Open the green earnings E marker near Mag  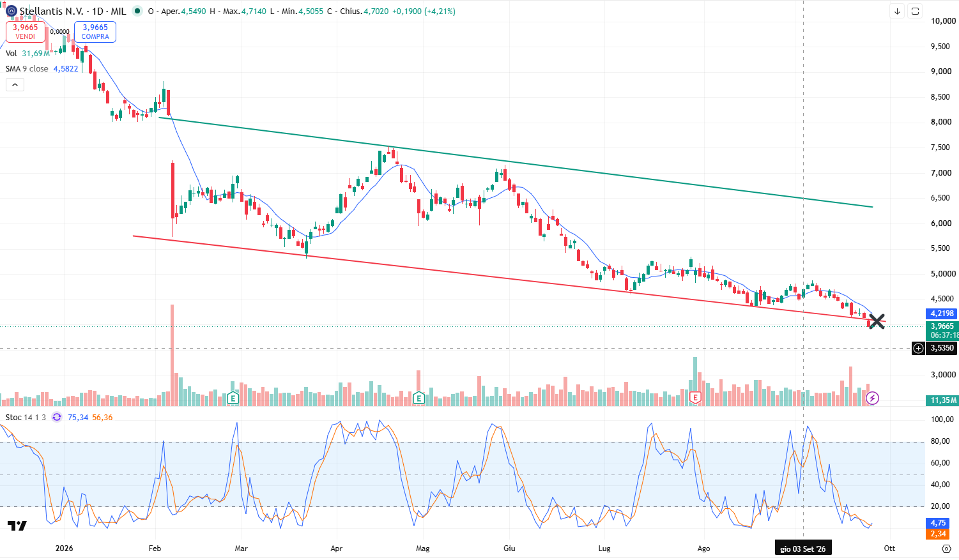pos(419,398)
